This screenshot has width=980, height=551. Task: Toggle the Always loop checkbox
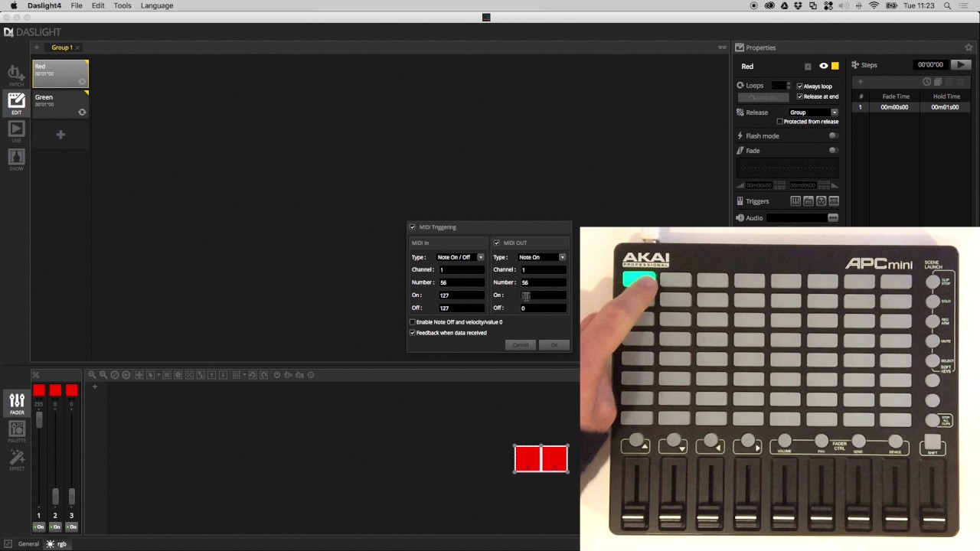[x=800, y=86]
